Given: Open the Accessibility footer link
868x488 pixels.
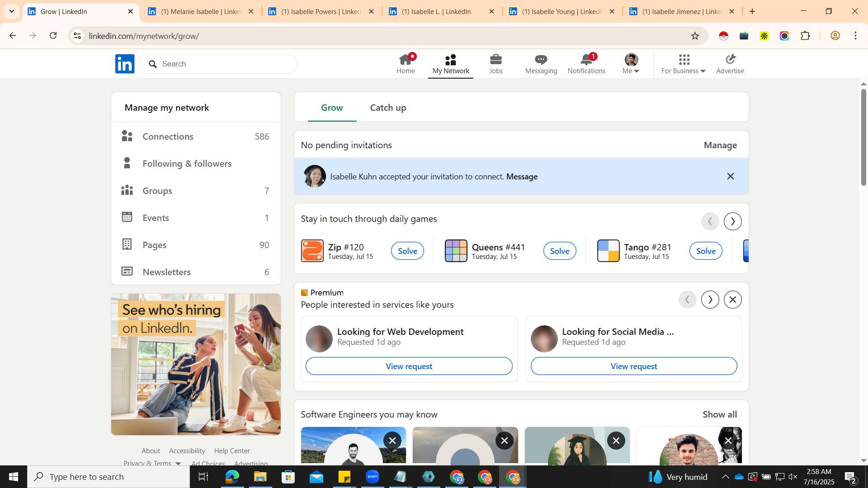Looking at the screenshot, I should click(187, 450).
